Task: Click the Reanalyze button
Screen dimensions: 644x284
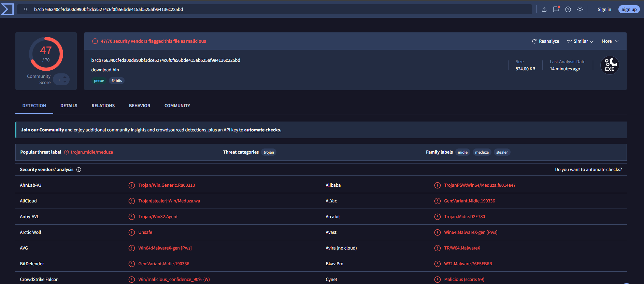Action: pos(545,41)
